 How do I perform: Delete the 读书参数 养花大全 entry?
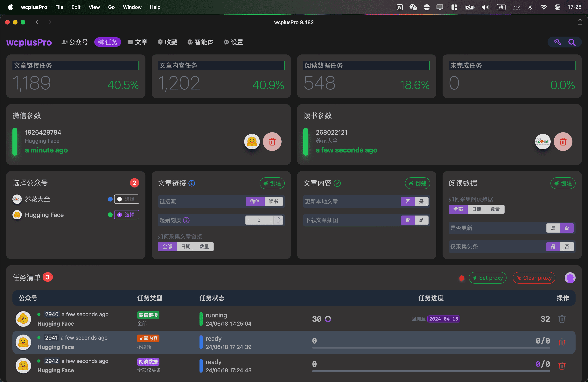pyautogui.click(x=563, y=142)
